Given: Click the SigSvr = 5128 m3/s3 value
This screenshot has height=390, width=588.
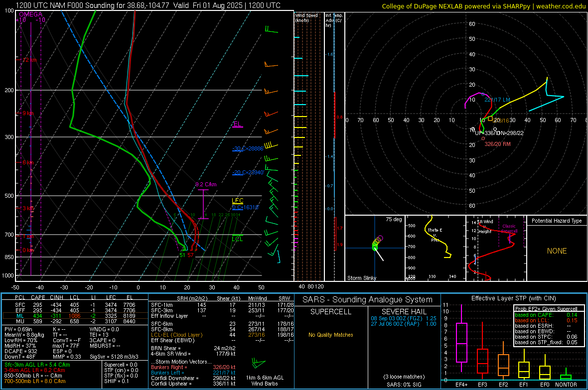Looking at the screenshot, I should tap(114, 357).
